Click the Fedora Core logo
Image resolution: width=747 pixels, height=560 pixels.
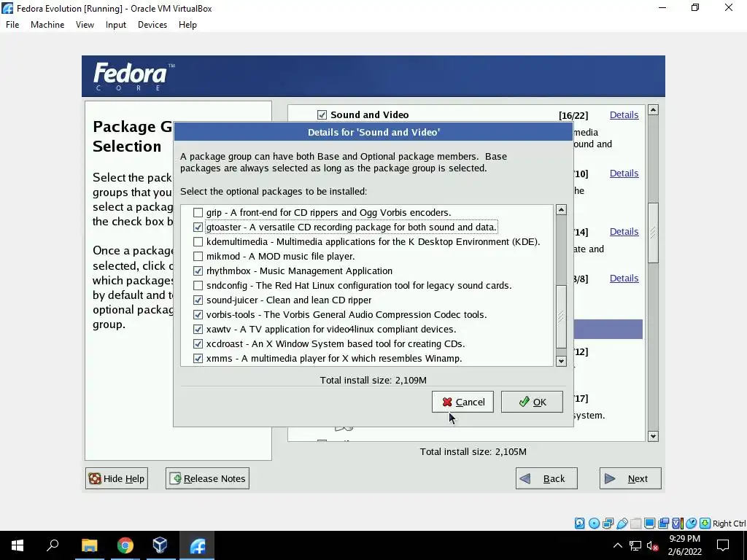(134, 76)
